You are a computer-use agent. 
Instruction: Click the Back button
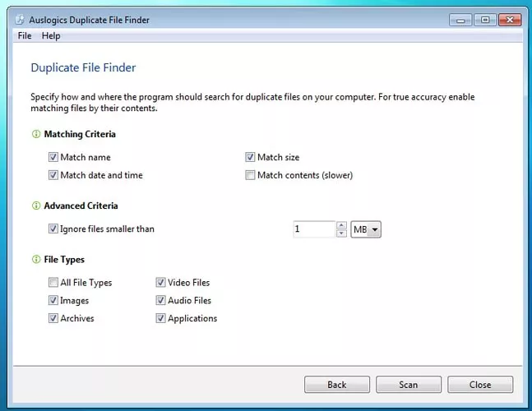(337, 385)
